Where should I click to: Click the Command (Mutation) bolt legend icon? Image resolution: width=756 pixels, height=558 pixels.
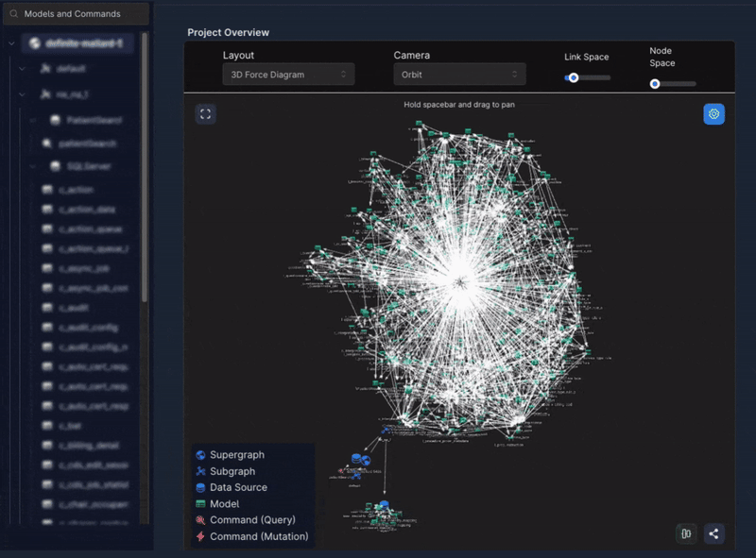(x=200, y=536)
